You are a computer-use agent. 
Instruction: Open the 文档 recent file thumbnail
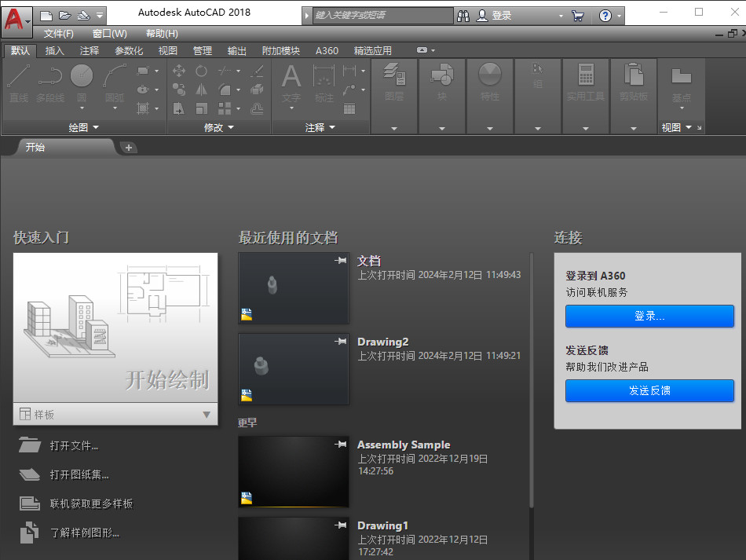click(294, 288)
